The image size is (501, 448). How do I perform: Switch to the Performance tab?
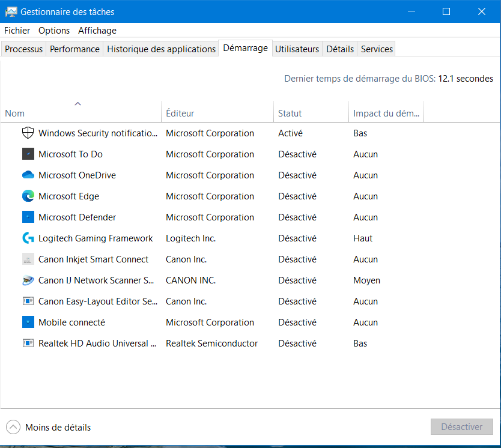pyautogui.click(x=74, y=49)
